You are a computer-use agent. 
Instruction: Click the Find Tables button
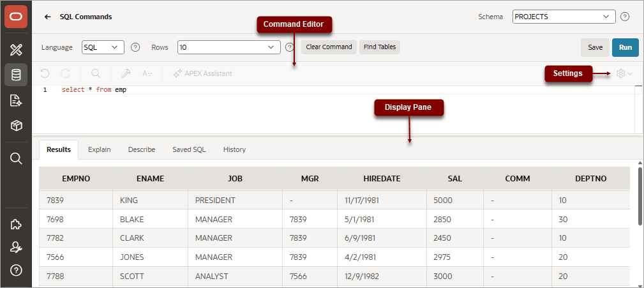click(380, 47)
